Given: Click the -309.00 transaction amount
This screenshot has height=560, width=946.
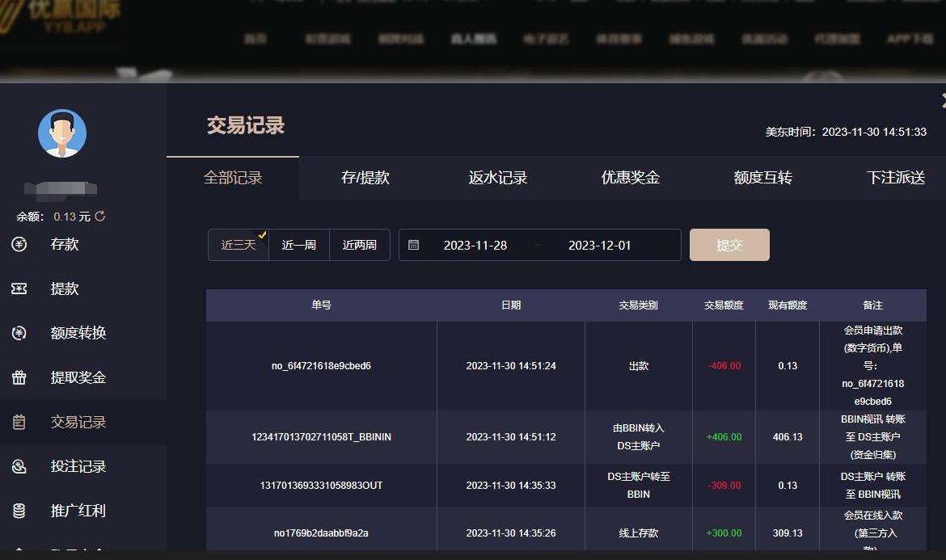Looking at the screenshot, I should (x=724, y=486).
